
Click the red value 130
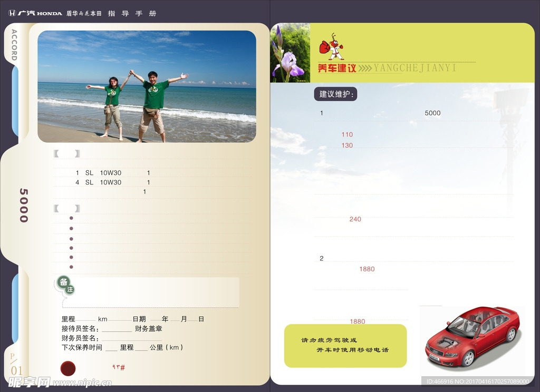tap(347, 145)
